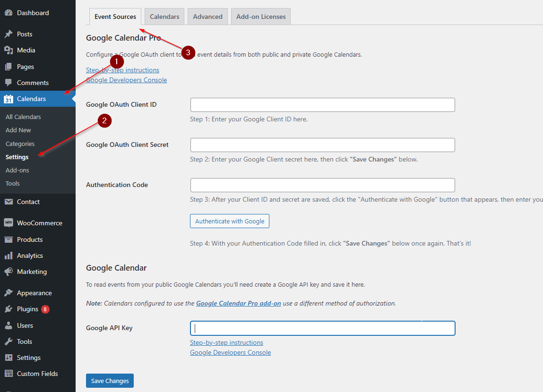Open Categories submenu item
The width and height of the screenshot is (543, 392).
(20, 144)
